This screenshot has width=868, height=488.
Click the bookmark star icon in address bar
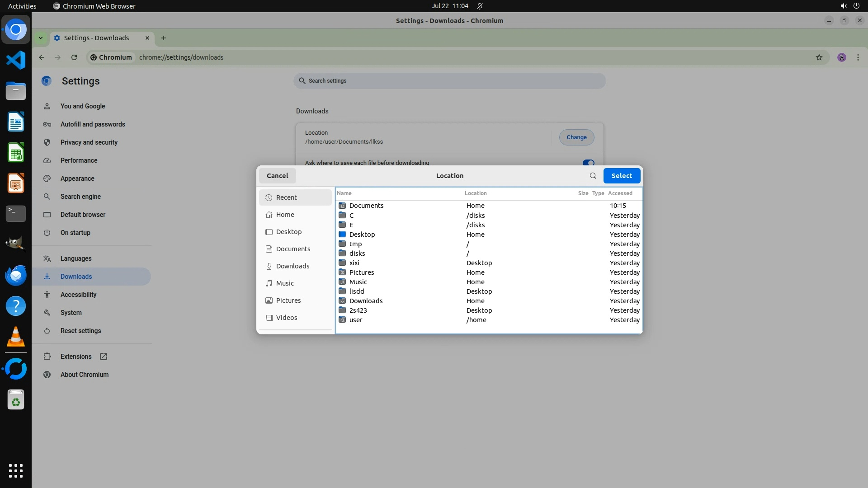tap(819, 57)
